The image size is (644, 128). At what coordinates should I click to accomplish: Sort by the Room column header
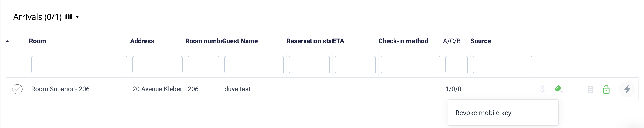pos(37,41)
